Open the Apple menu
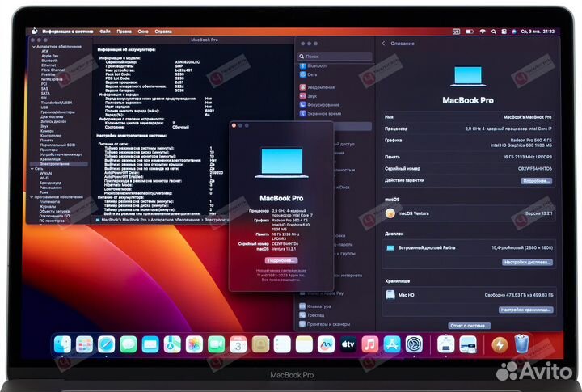The height and width of the screenshot is (392, 582). [x=34, y=32]
